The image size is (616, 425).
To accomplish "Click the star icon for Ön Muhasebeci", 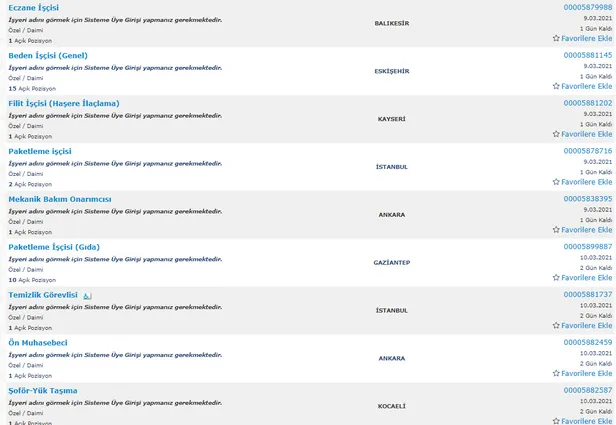I will point(556,373).
